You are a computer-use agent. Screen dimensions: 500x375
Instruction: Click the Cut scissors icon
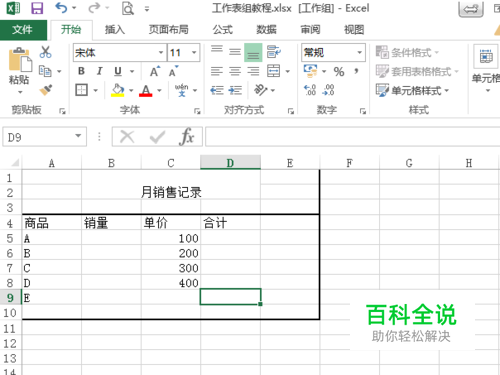coord(45,52)
